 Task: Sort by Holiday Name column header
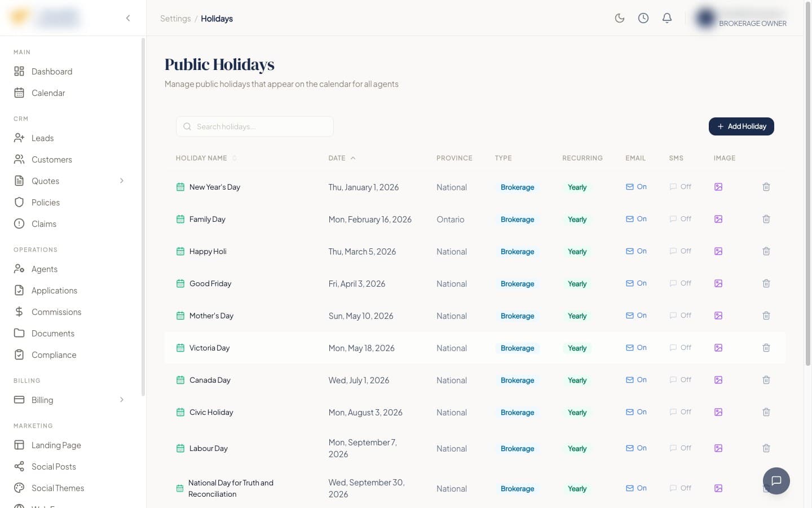(206, 158)
